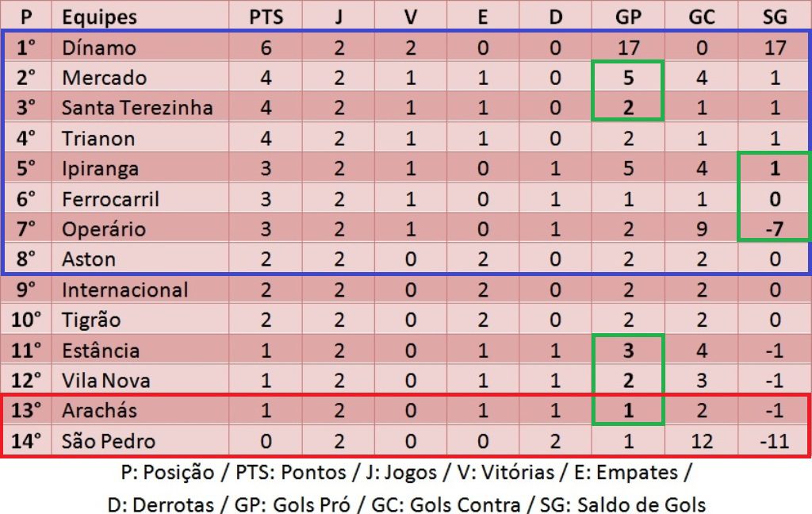Click the Aston team name
This screenshot has height=514, width=812.
[89, 259]
